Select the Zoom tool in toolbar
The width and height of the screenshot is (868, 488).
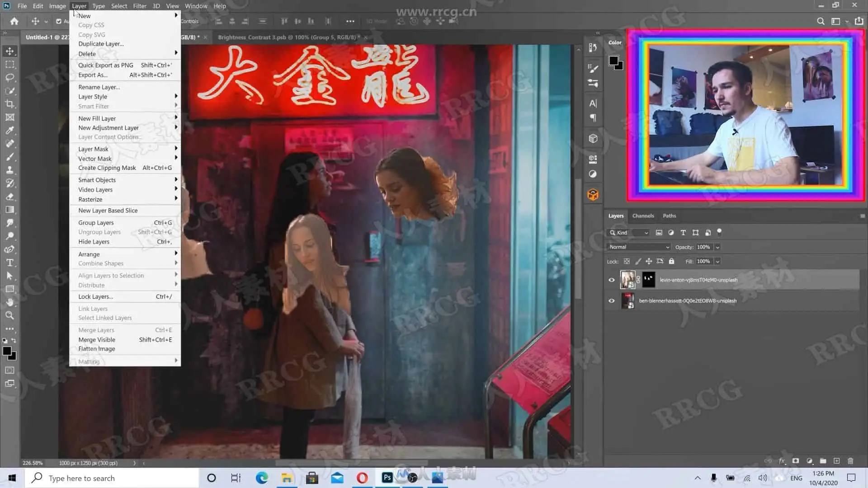[10, 315]
